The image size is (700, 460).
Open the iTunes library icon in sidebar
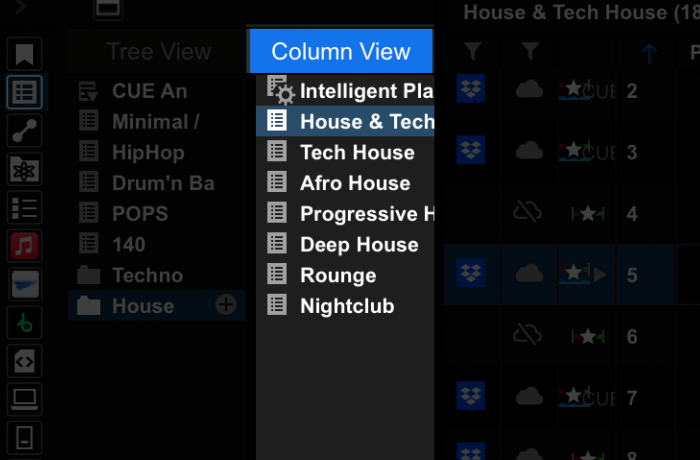[25, 246]
